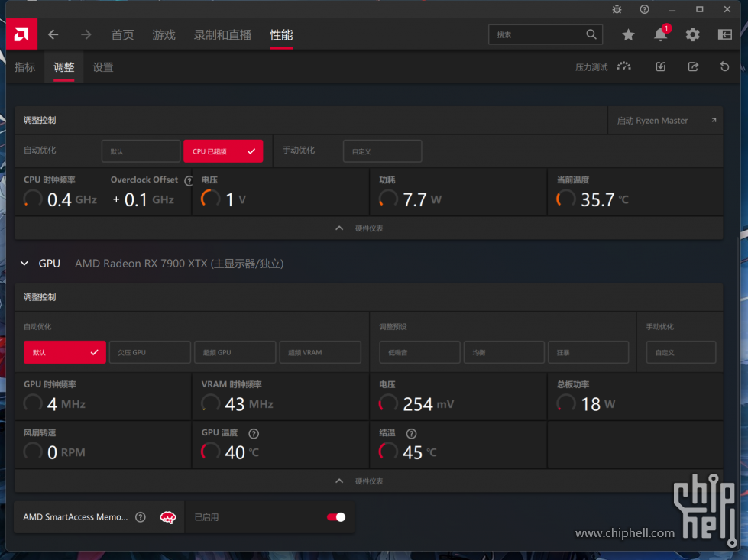Select the 超频 VRAM option
The height and width of the screenshot is (560, 748).
[320, 352]
